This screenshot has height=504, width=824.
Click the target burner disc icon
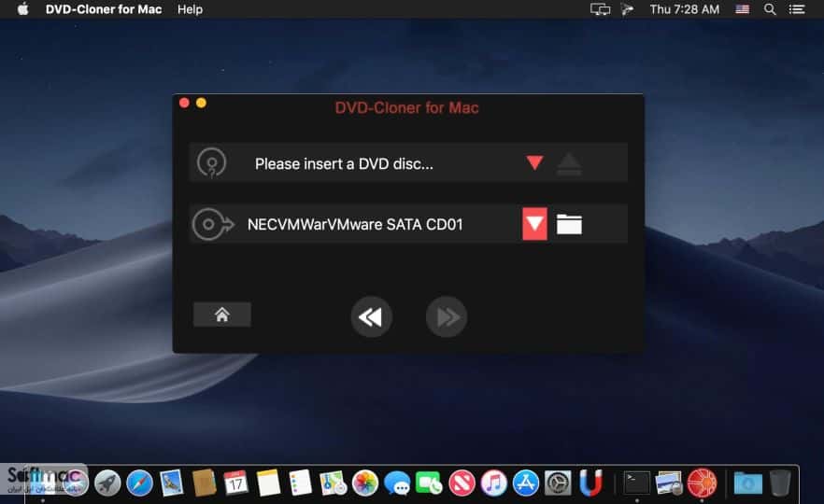pos(212,224)
